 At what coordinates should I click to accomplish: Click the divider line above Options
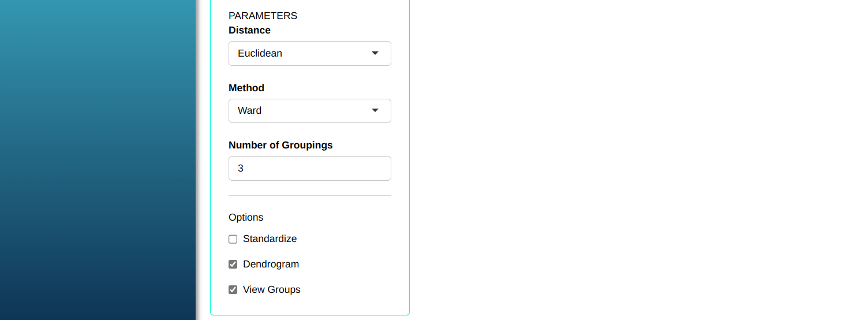pyautogui.click(x=309, y=196)
